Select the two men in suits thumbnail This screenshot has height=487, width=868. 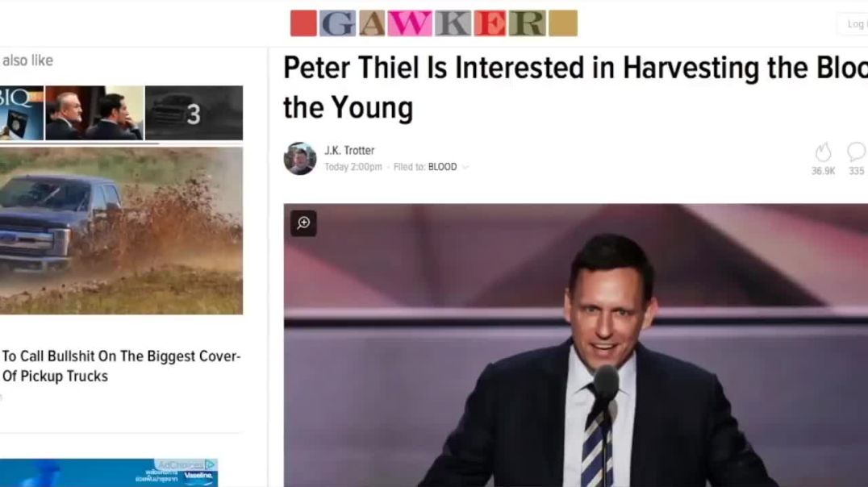coord(94,113)
